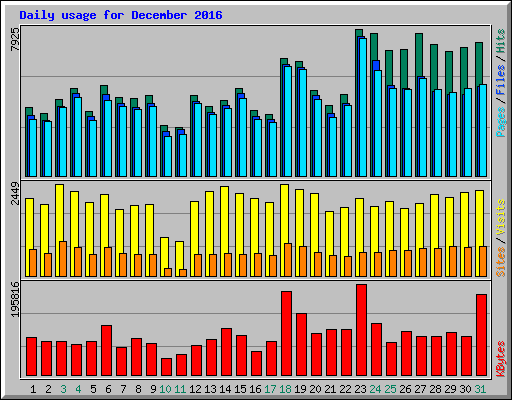Viewport: 512px width, 400px height.
Task: Click the 'Hits' legend label
Action: [x=501, y=41]
